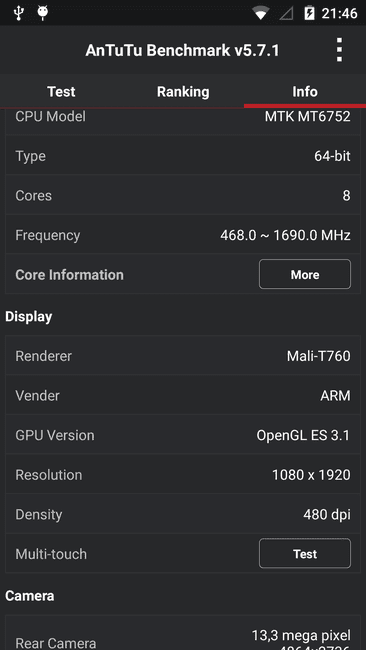The width and height of the screenshot is (366, 650).
Task: Tap the battery charging icon
Action: 309,13
